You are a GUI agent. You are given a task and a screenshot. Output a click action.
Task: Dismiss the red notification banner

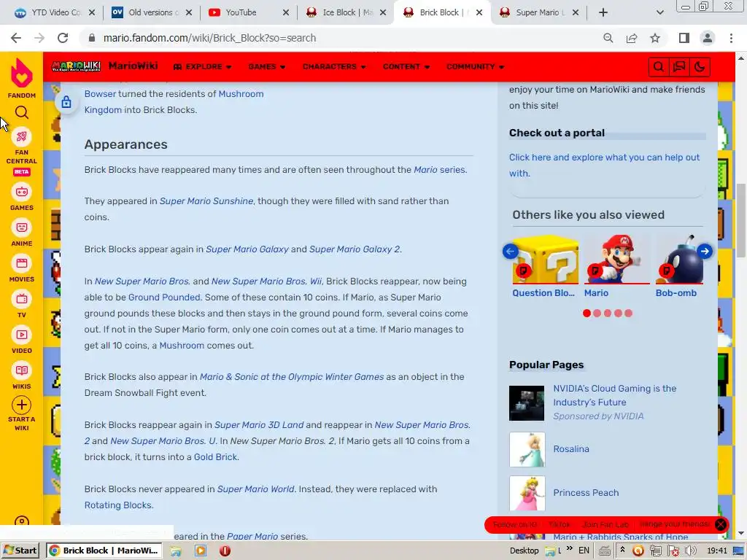[x=720, y=524]
